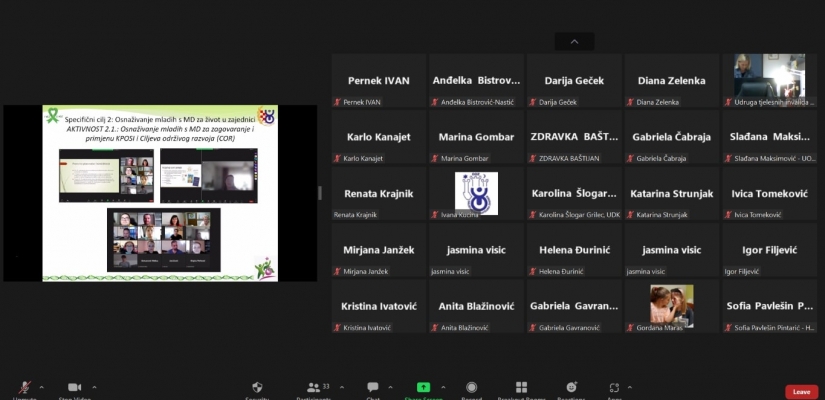Leave the meeting

[x=801, y=392]
